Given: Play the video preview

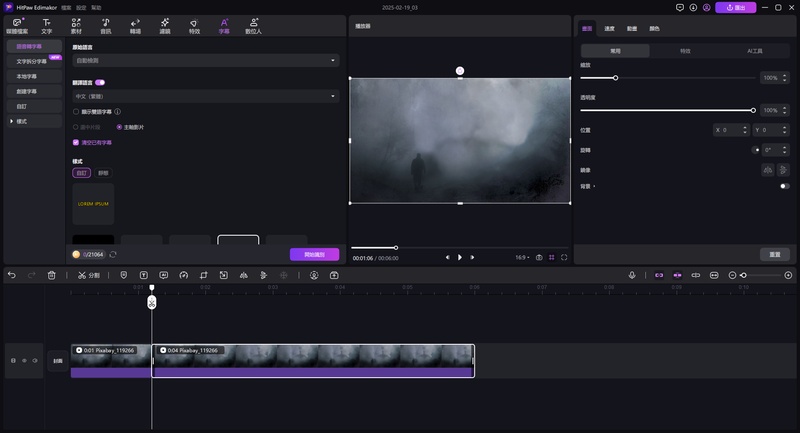Looking at the screenshot, I should tap(460, 257).
